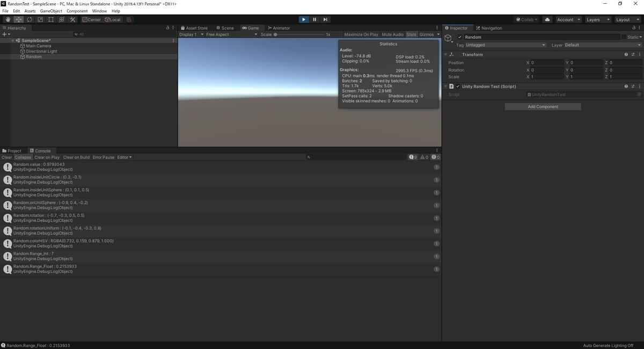The width and height of the screenshot is (644, 349).
Task: Select the Hand tool in toolbar
Action: pos(8,20)
